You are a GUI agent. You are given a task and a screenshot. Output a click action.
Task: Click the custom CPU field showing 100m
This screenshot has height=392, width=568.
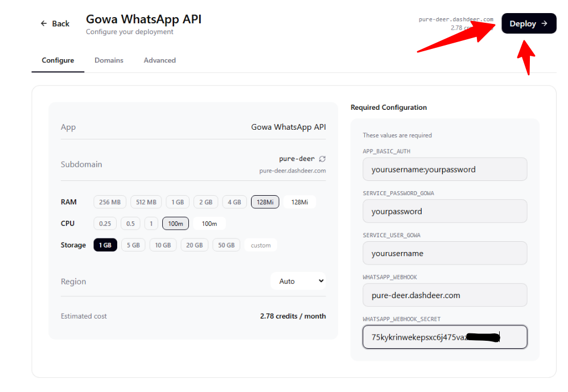209,224
